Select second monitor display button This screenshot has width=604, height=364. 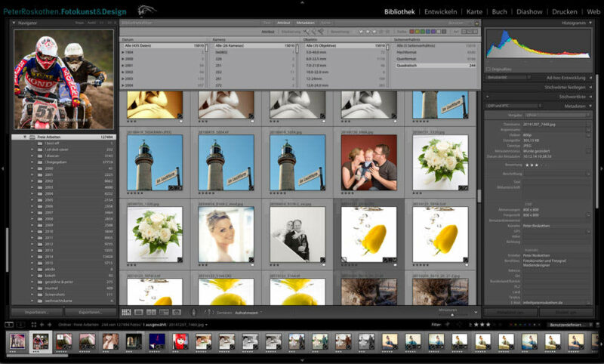point(21,325)
